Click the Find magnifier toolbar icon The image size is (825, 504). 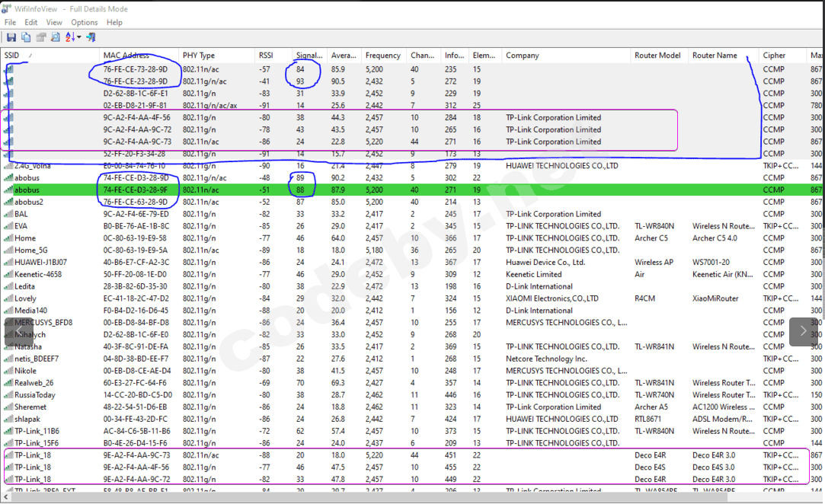[x=56, y=37]
